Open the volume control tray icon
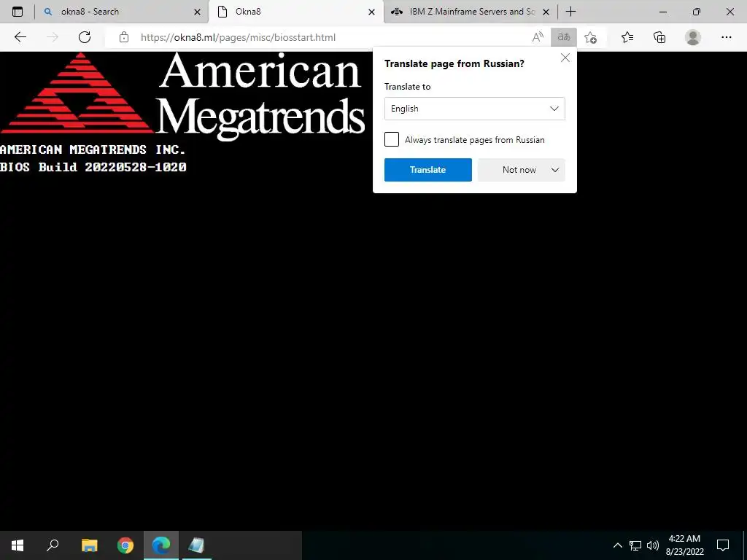 coord(653,545)
